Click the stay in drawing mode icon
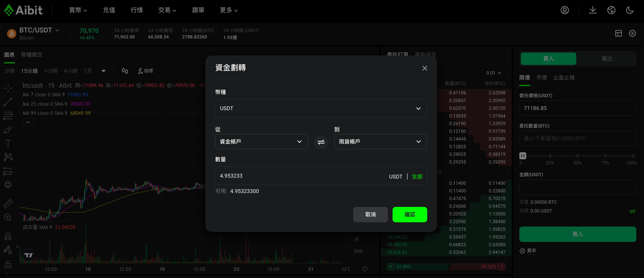The image size is (644, 278). pos(8,250)
